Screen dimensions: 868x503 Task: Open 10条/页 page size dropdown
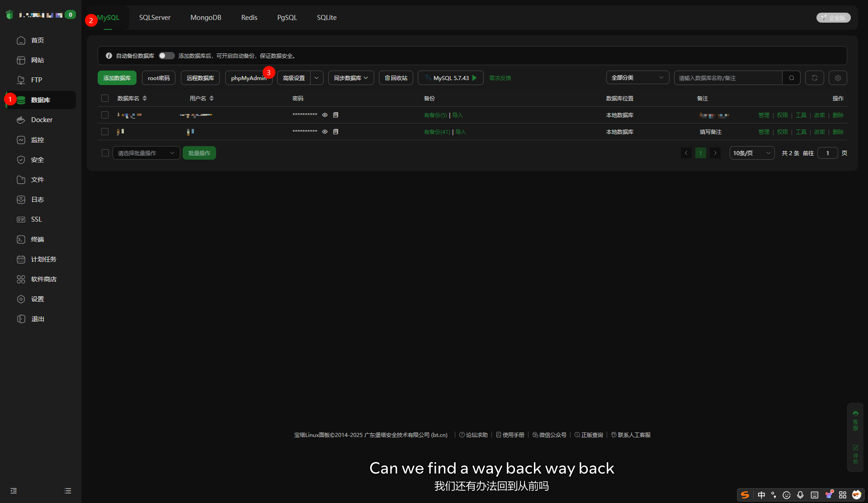pos(751,153)
